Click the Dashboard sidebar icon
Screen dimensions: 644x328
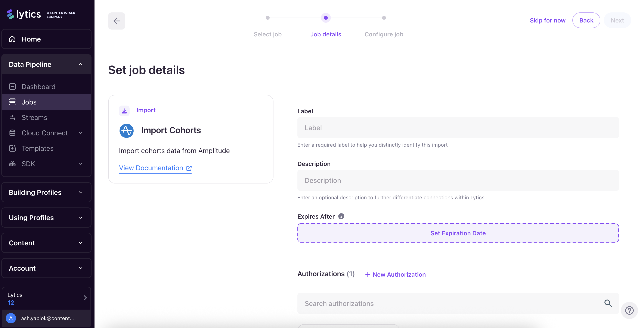click(12, 87)
